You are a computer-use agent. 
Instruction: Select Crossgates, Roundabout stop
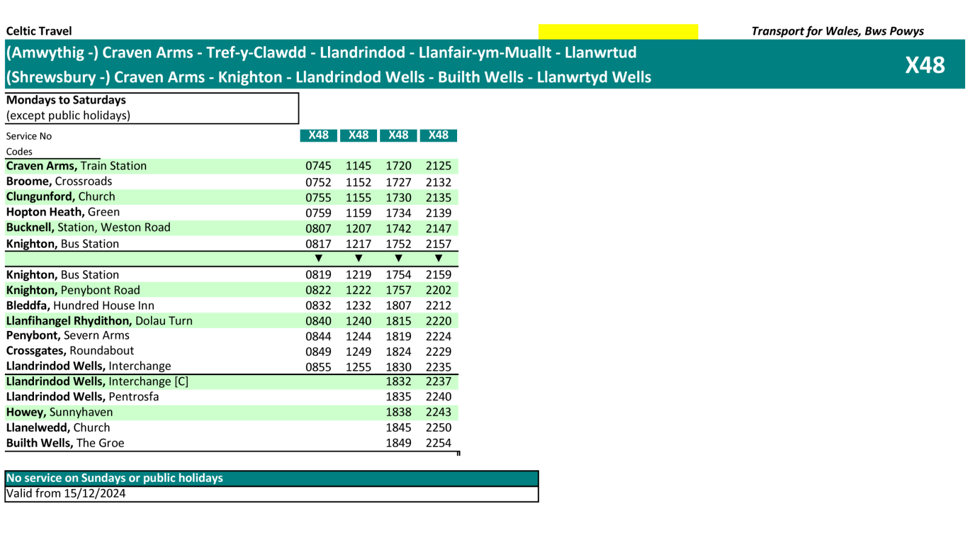[x=70, y=351]
